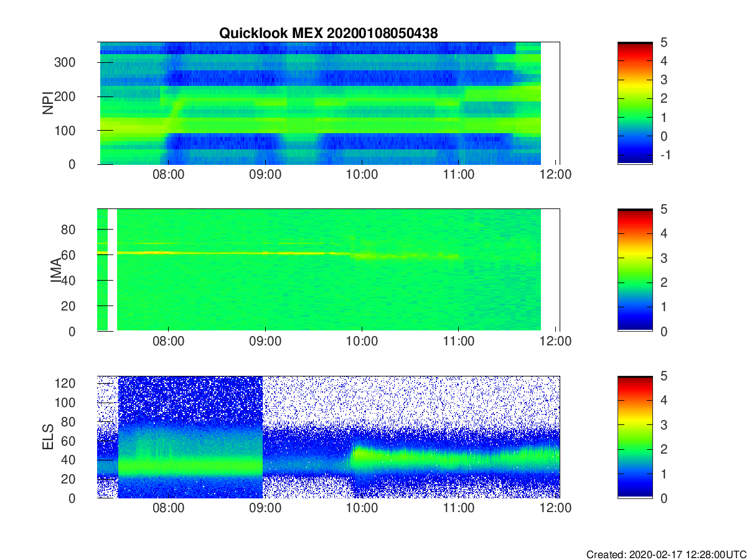This screenshot has height=560, width=747.
Task: Click the 5 label on IMA colorbar
Action: (x=663, y=209)
